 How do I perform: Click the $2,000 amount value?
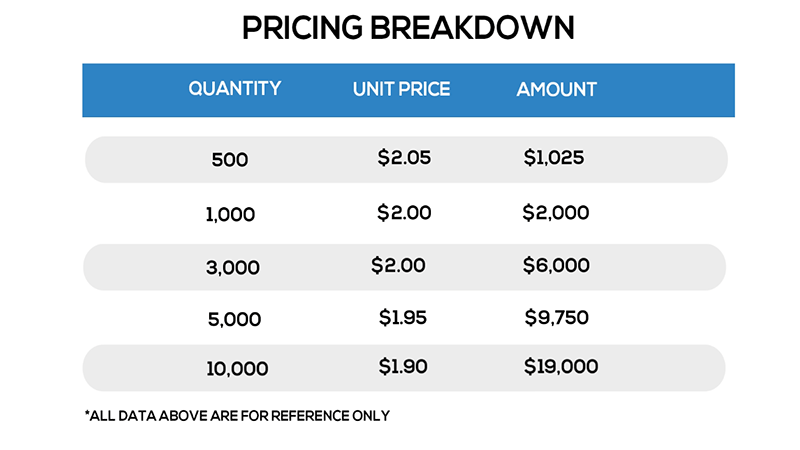click(555, 212)
